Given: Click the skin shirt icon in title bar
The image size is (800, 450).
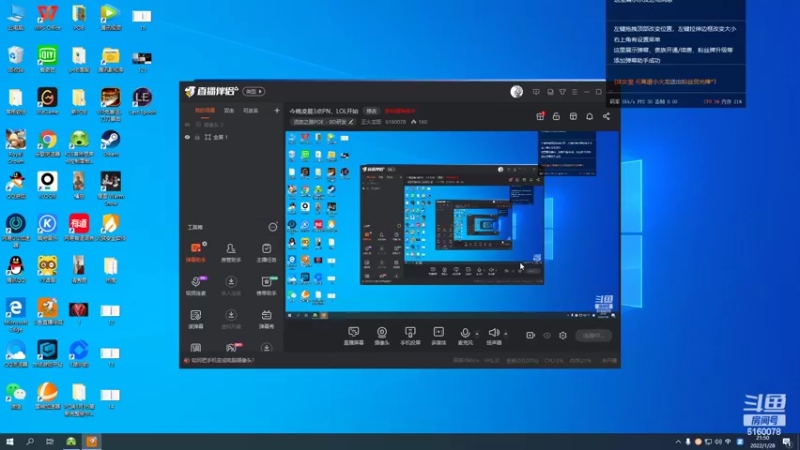Looking at the screenshot, I should coord(562,92).
